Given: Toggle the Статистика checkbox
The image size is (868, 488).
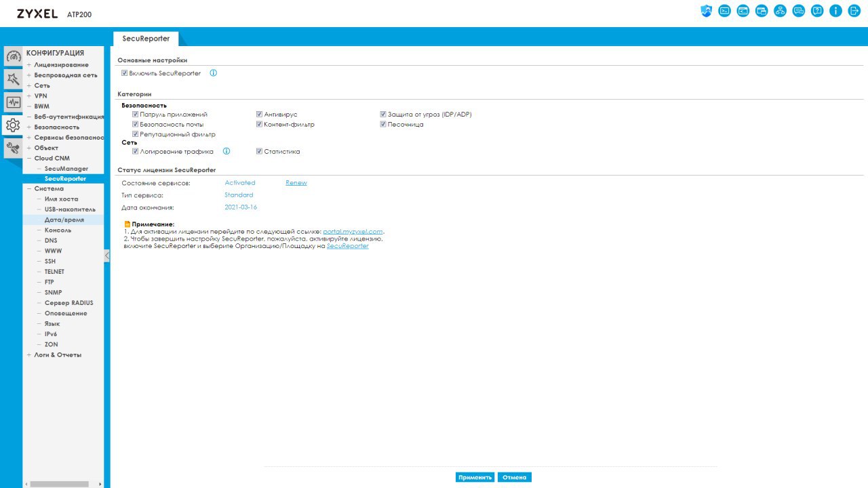Looking at the screenshot, I should [x=259, y=151].
